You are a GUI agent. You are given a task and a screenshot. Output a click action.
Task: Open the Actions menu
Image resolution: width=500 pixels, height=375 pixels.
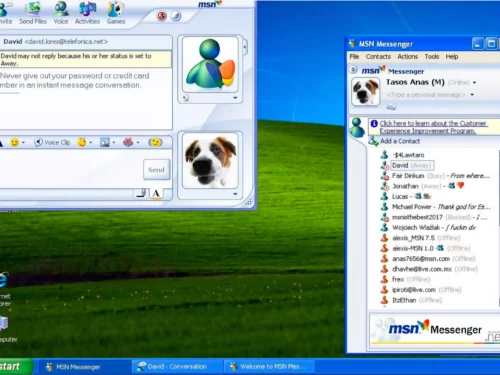407,57
